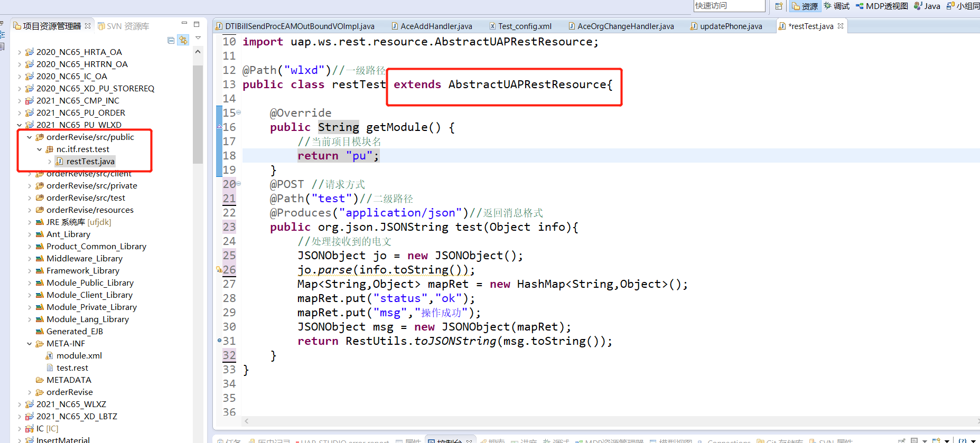Maximize the project explorer panel
This screenshot has height=443, width=980.
[197, 24]
